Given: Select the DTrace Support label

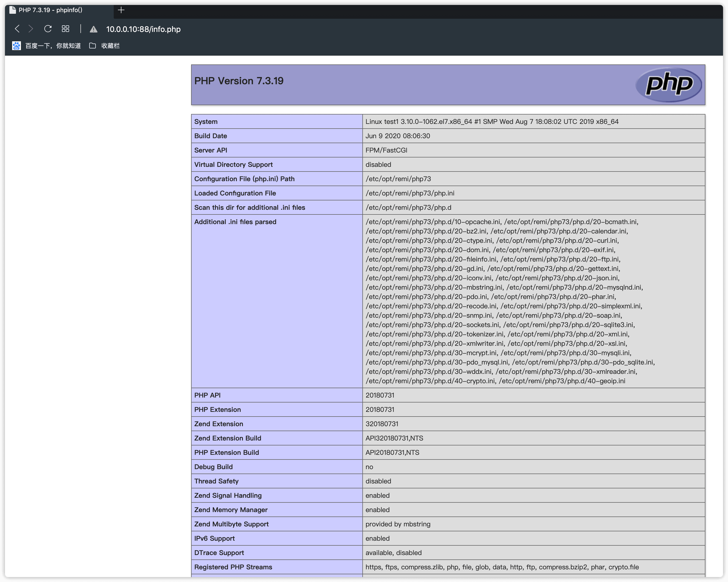Looking at the screenshot, I should tap(219, 553).
